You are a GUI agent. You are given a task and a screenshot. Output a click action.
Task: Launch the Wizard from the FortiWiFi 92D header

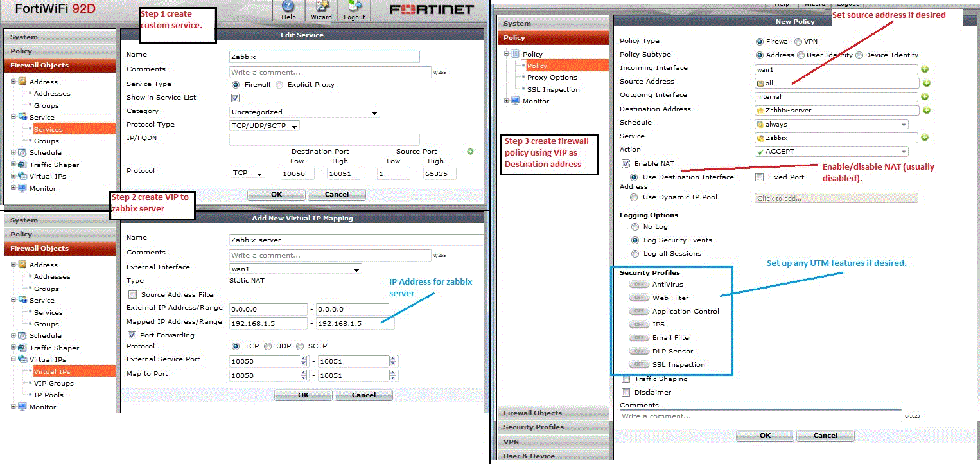321,11
